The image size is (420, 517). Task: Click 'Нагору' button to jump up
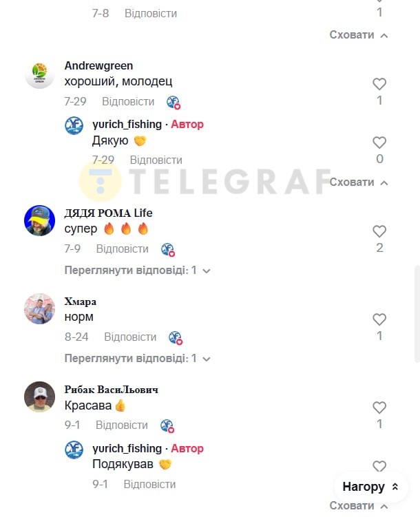[x=370, y=487]
